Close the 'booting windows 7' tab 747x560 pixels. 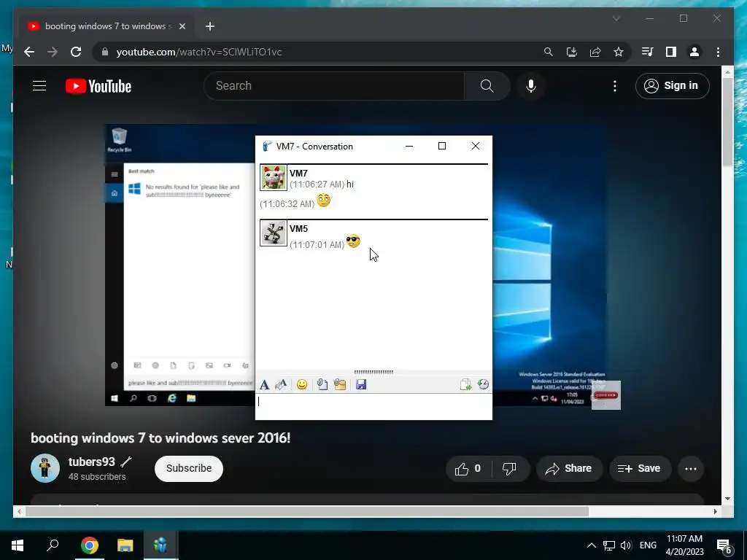[x=182, y=26]
